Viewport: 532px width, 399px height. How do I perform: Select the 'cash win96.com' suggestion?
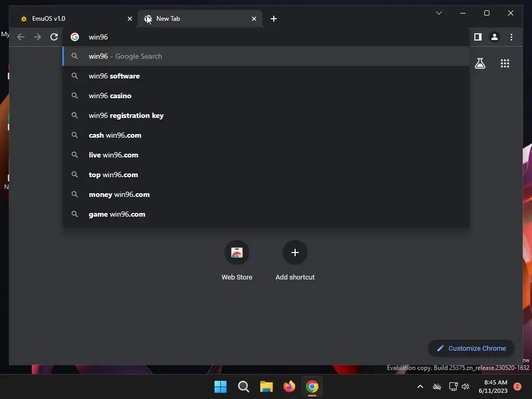point(267,135)
